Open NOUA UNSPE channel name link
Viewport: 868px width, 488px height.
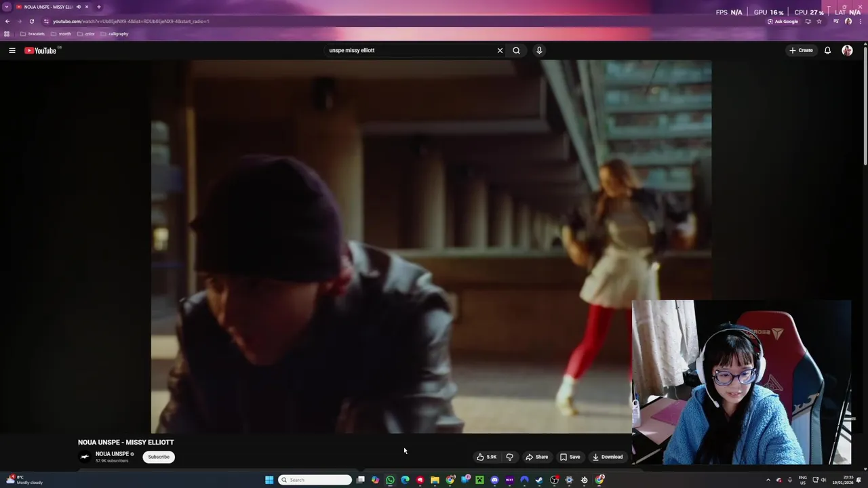[x=112, y=454]
